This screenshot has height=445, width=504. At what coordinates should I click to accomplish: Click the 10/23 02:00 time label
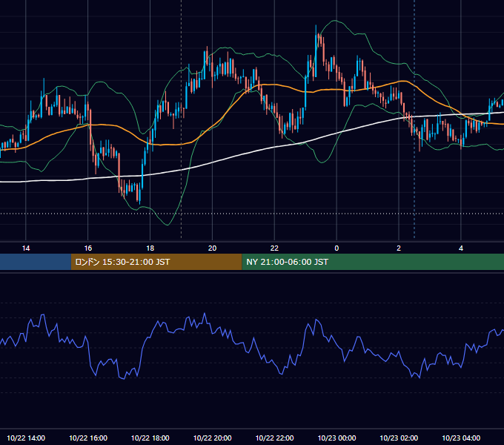click(x=399, y=438)
